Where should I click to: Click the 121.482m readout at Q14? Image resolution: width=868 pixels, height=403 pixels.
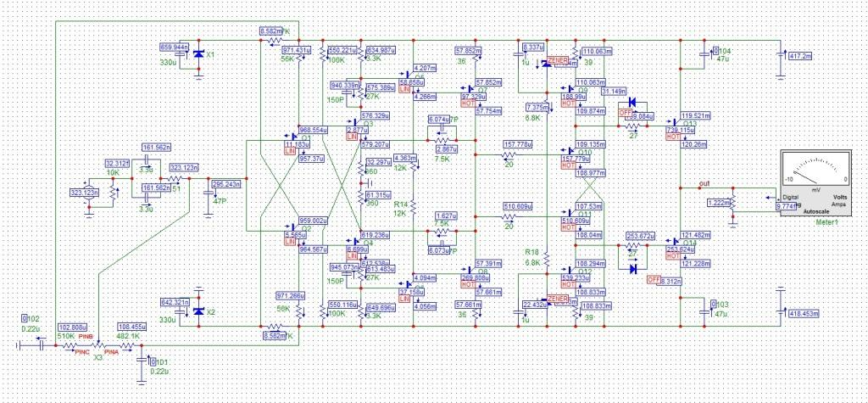coord(696,235)
